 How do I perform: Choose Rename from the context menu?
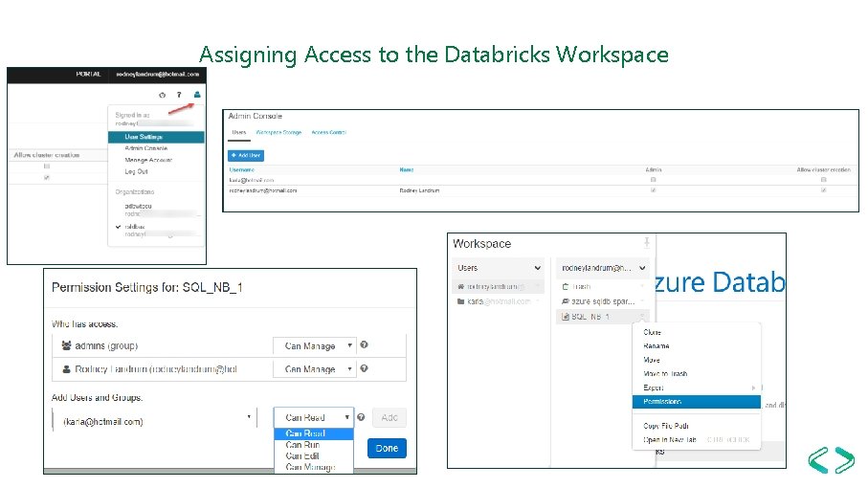point(657,346)
